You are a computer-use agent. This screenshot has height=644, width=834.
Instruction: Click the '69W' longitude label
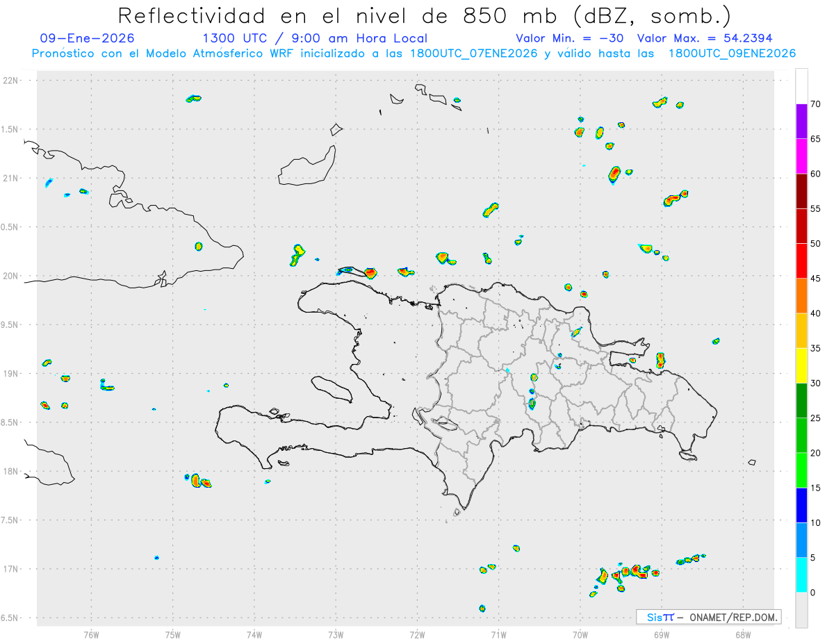pyautogui.click(x=662, y=634)
